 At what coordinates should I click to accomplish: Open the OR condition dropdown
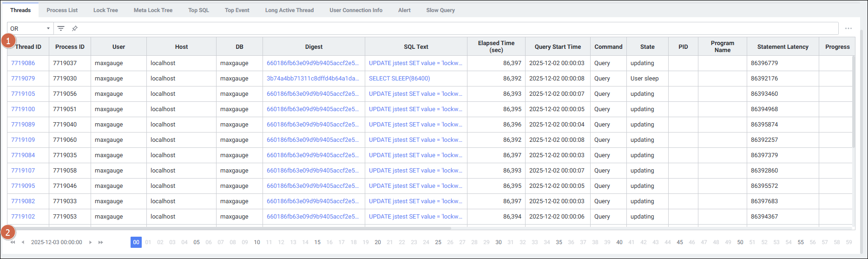[30, 28]
